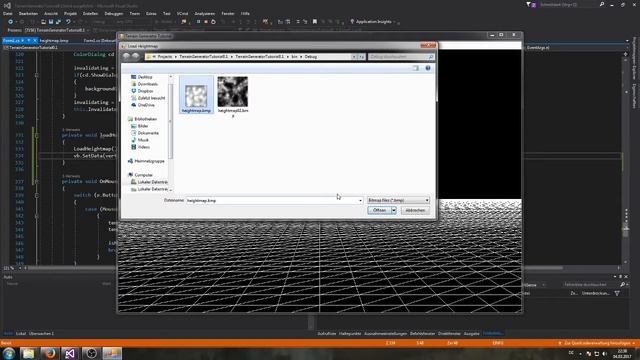Click the editor's vertical scrollbar

point(626,157)
